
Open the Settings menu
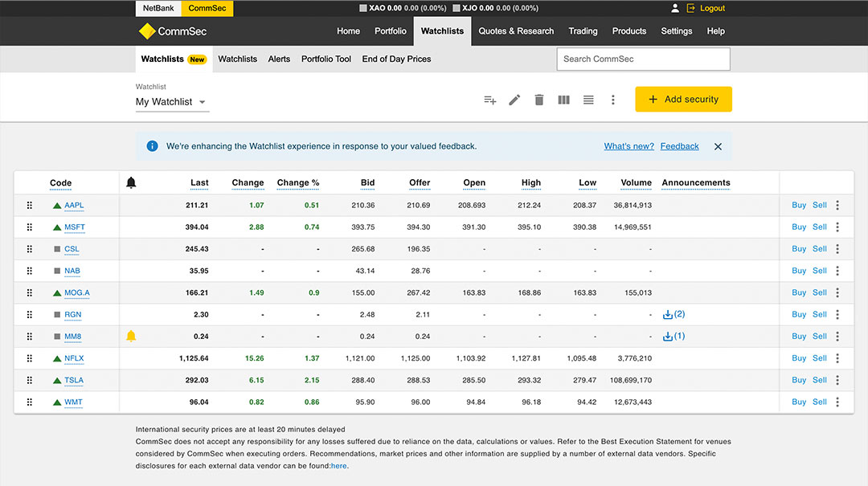677,31
